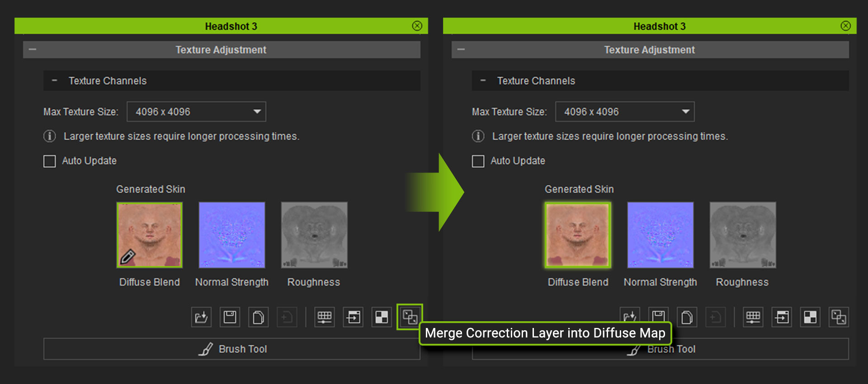Collapse the left Texture Adjustment section
This screenshot has width=868, height=384.
tap(33, 50)
